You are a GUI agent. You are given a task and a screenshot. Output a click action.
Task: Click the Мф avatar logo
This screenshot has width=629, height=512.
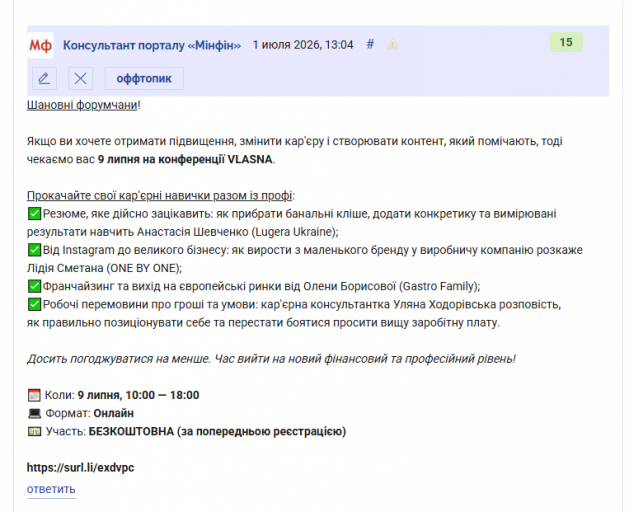[40, 45]
